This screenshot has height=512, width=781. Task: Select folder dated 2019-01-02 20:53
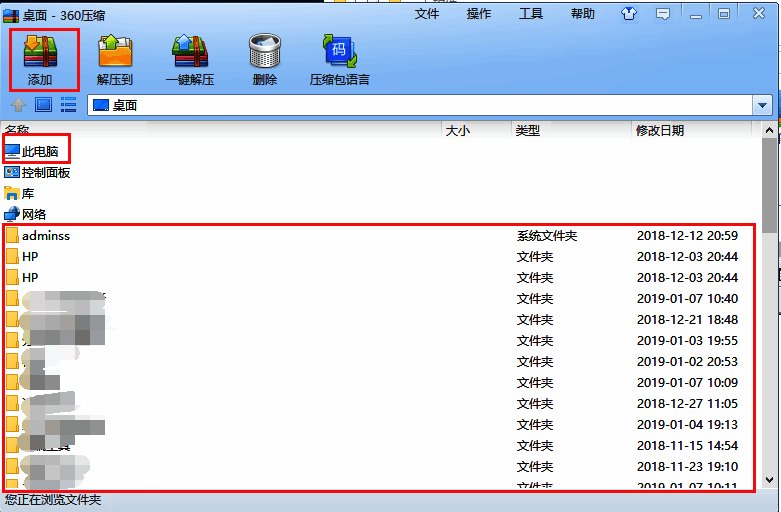381,362
